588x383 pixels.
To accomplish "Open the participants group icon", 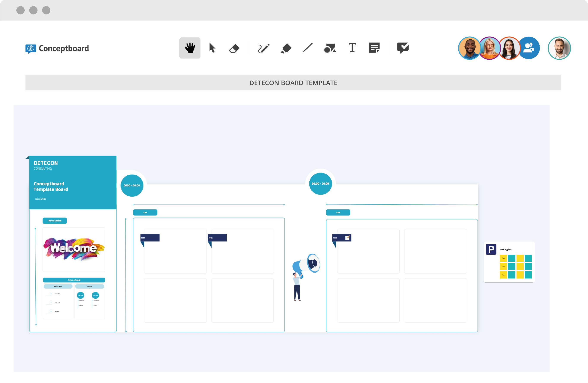I will coord(529,48).
